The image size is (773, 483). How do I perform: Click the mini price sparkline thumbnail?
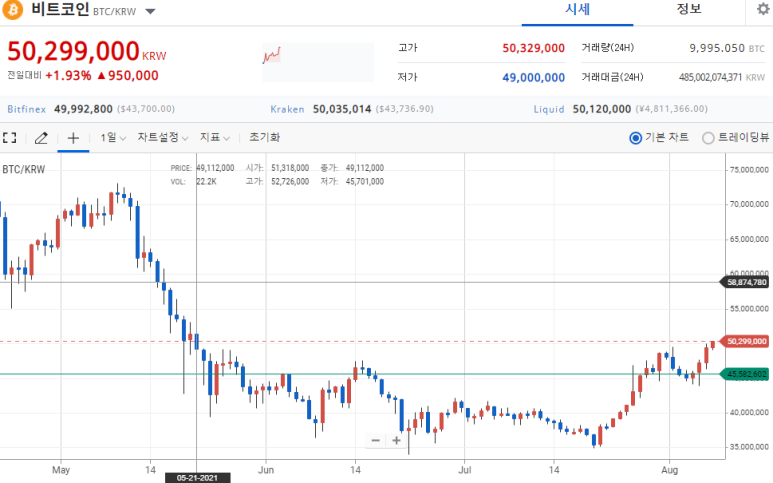(318, 62)
